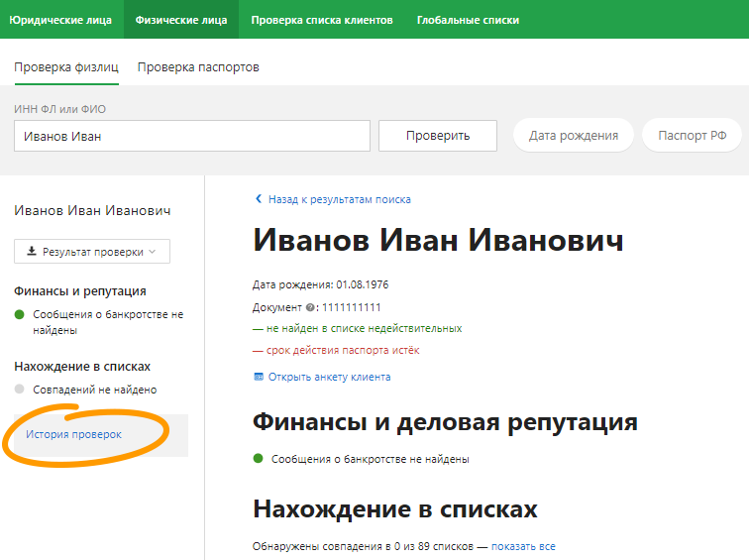Click the green status dot in sidebar Финансы

20,314
